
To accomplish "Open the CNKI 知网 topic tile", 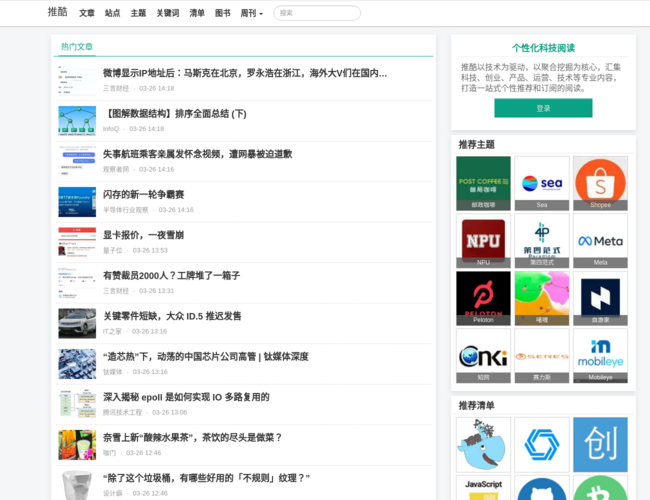I will pyautogui.click(x=483, y=356).
